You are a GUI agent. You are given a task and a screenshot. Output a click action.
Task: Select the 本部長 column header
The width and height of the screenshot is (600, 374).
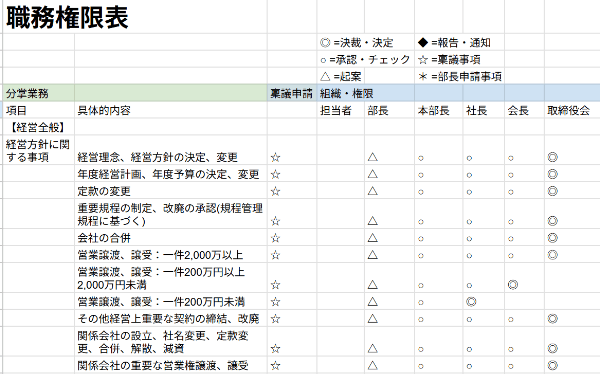(x=439, y=110)
